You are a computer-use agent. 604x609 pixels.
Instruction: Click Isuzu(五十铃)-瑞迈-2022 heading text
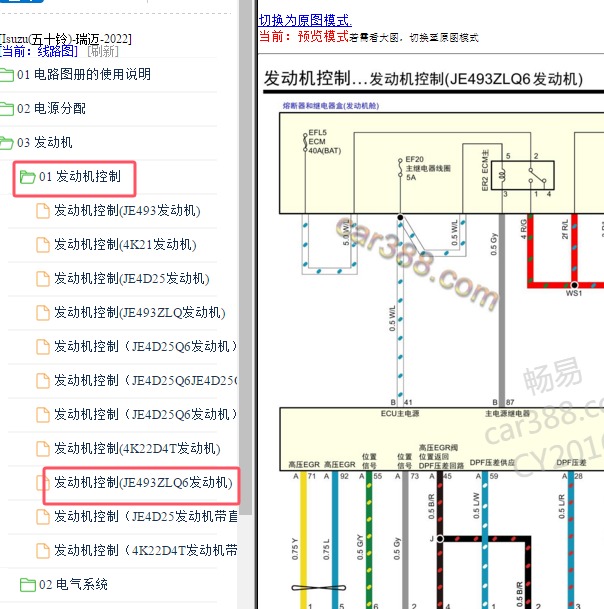tap(66, 39)
